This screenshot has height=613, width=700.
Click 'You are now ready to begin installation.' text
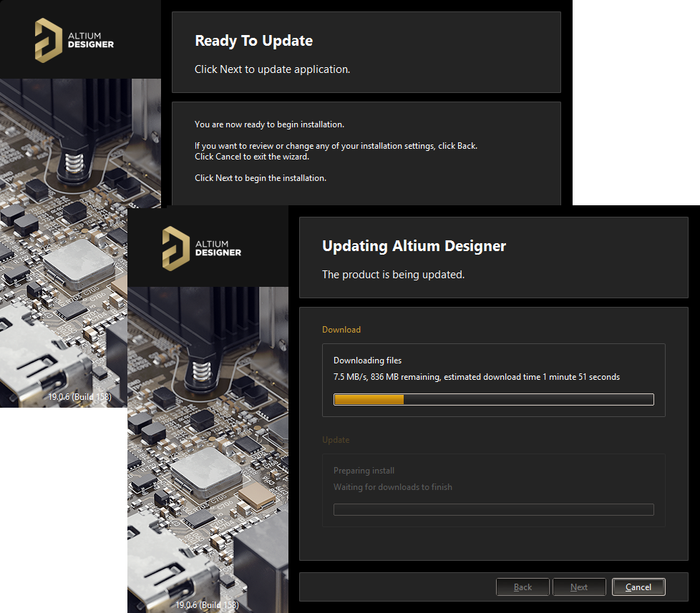tap(269, 124)
